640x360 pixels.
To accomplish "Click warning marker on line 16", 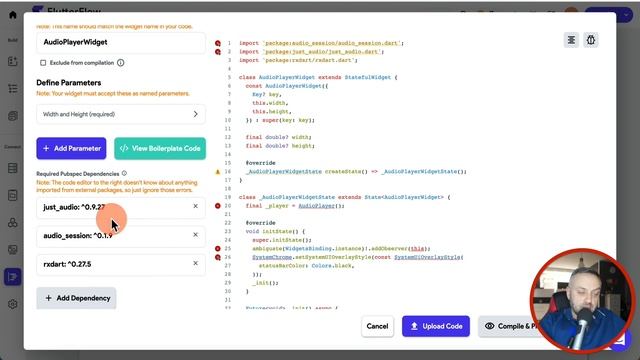I will (x=218, y=172).
